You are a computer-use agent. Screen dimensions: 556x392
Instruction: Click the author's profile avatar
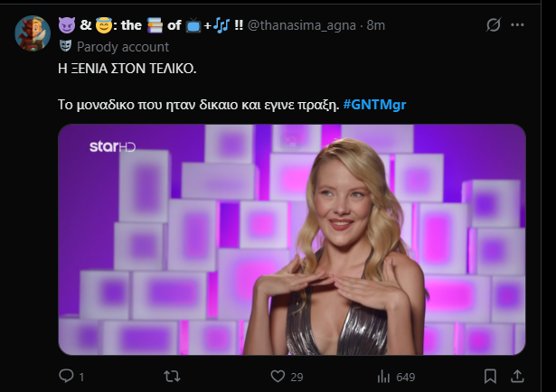click(33, 33)
